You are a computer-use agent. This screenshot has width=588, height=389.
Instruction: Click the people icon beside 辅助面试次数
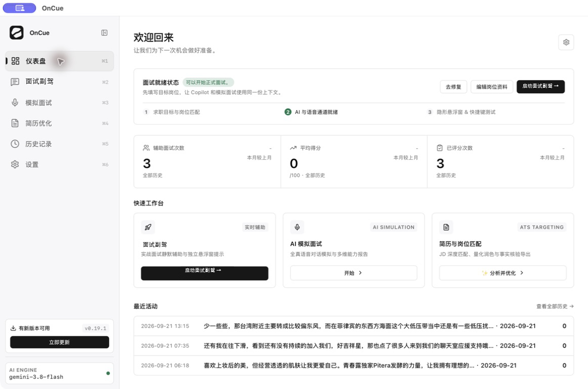pos(146,148)
